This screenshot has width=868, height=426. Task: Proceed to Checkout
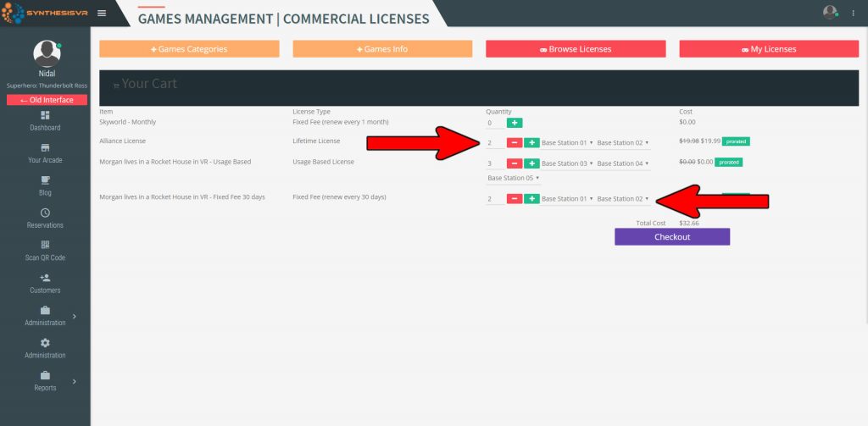(672, 237)
